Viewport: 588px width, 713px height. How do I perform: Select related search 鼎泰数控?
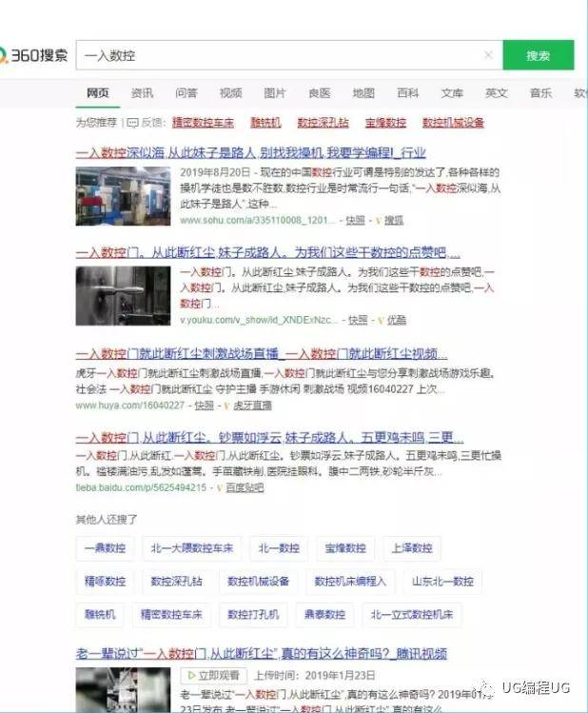tap(324, 615)
